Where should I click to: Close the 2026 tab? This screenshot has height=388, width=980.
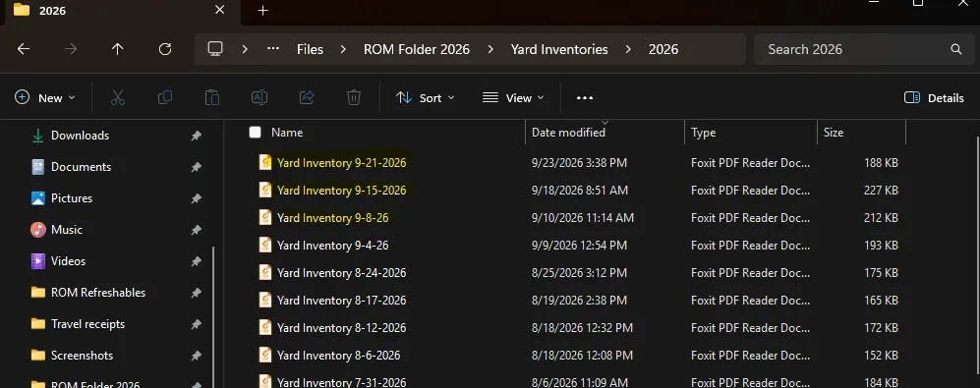pos(219,10)
